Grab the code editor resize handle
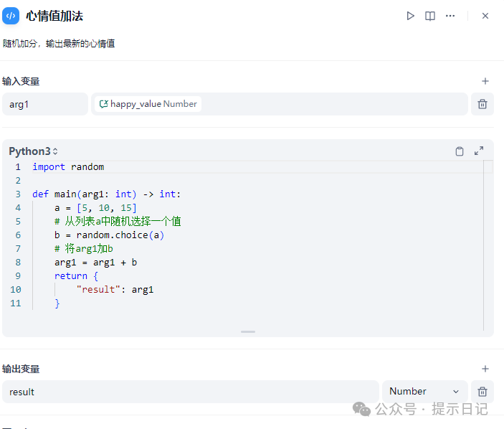Screen dimensions: 504x429 (248, 331)
